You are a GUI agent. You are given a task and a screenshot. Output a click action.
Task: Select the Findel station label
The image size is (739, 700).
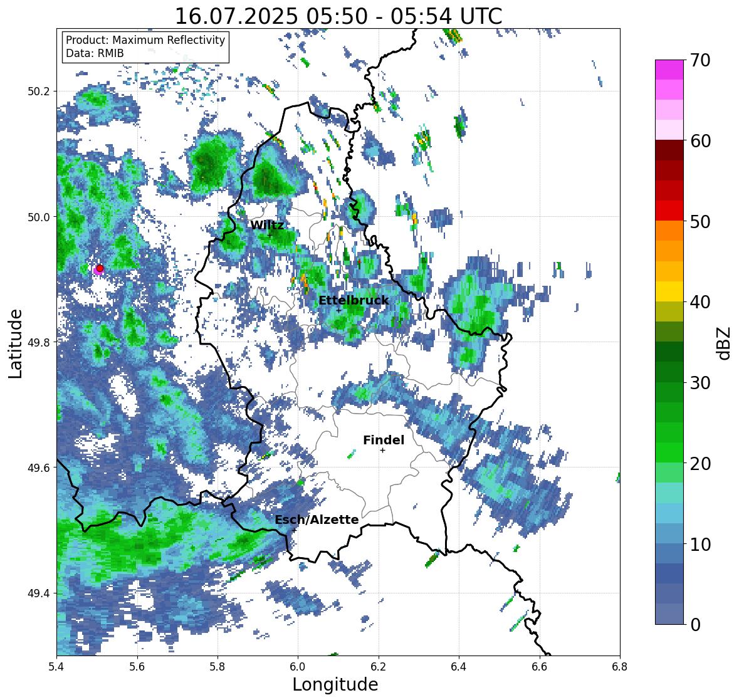tap(384, 440)
